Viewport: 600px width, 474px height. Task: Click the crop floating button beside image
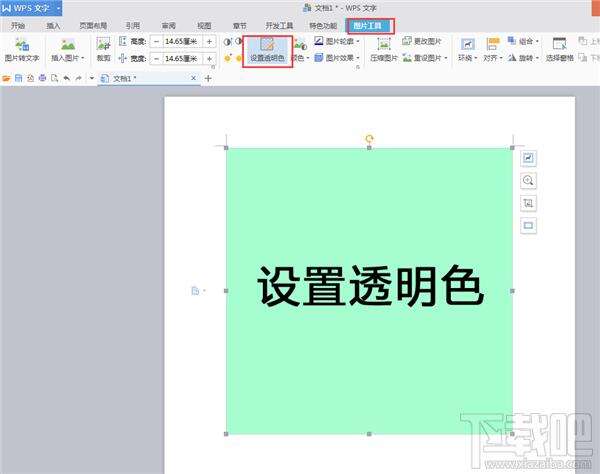point(528,203)
